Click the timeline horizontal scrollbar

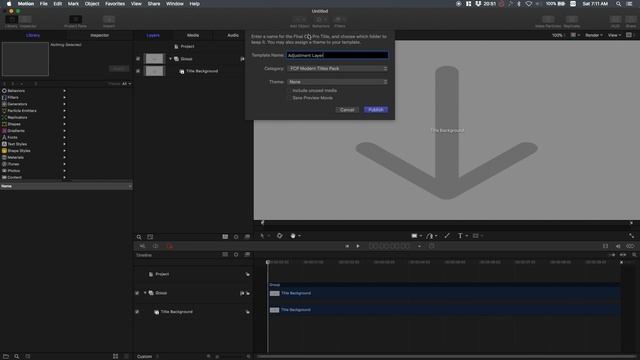(446, 356)
